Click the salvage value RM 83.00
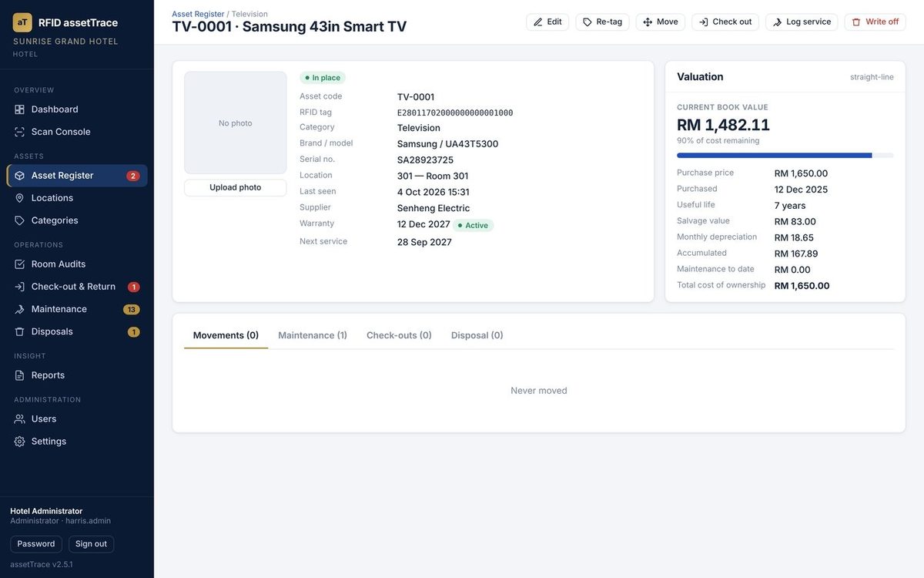This screenshot has width=924, height=578. coord(795,222)
